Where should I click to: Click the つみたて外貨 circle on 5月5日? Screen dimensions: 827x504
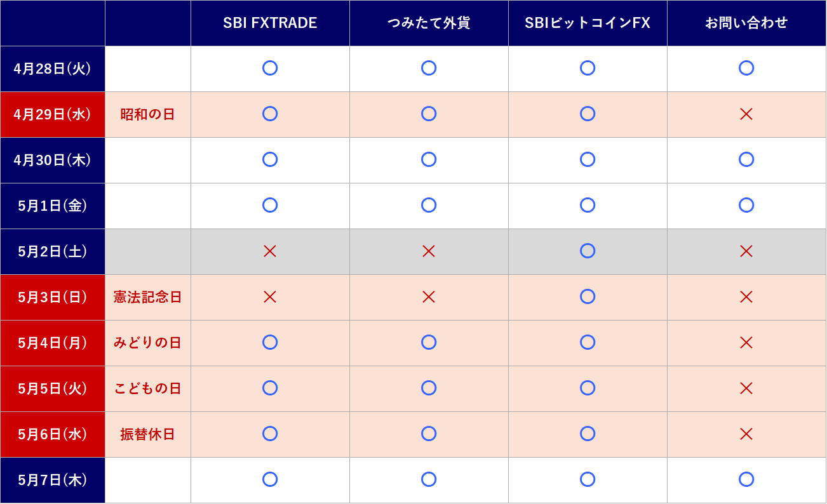(429, 388)
